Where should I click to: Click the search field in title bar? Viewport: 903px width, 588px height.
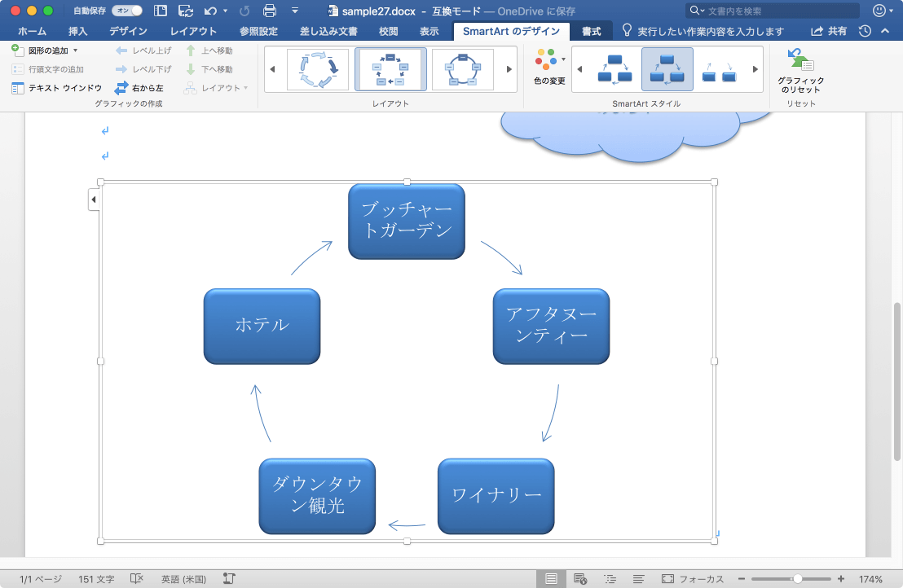click(x=773, y=11)
